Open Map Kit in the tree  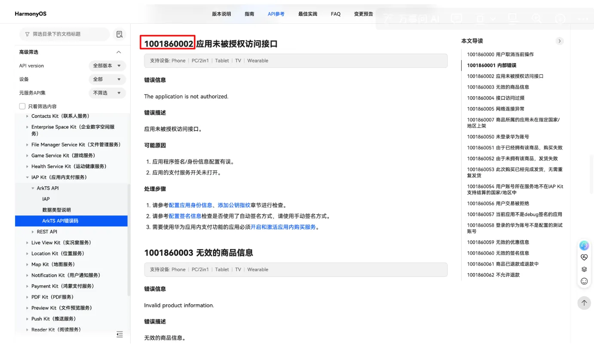[53, 264]
